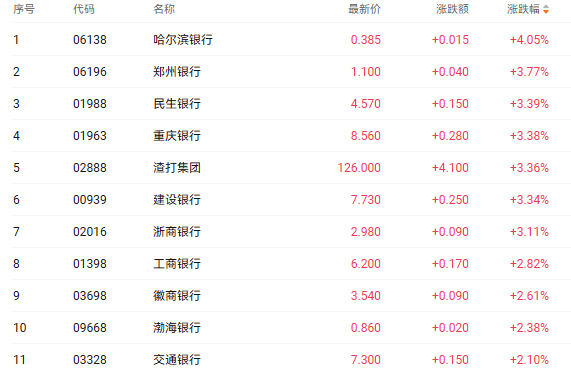Open 郑州银行 stock link

pyautogui.click(x=177, y=72)
